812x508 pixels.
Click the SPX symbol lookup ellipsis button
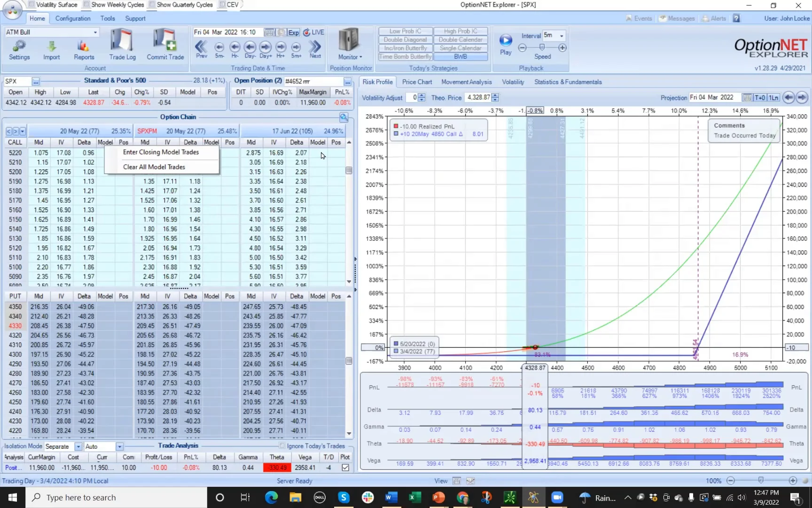pos(36,81)
